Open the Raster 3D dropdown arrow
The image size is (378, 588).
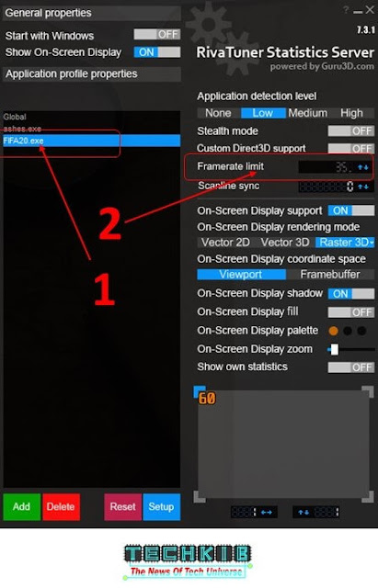(372, 243)
